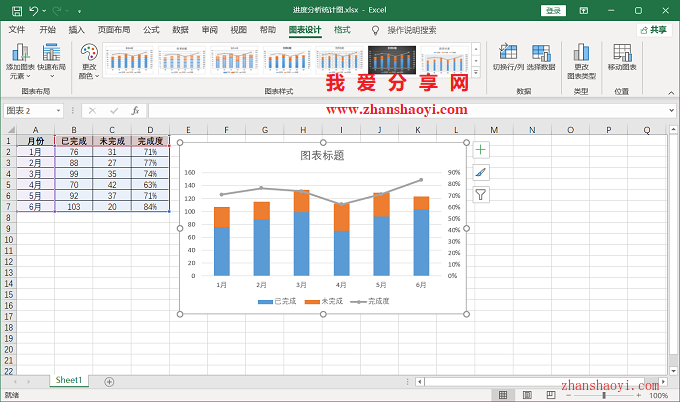Screen dimensions: 680x402
Task: Click 移动图表 icon
Action: point(622,57)
